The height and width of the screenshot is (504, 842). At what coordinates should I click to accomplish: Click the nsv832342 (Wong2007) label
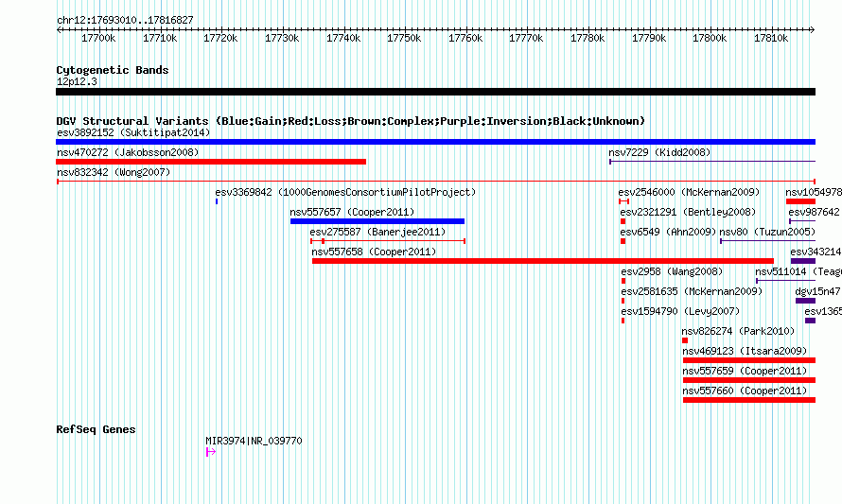(x=114, y=172)
